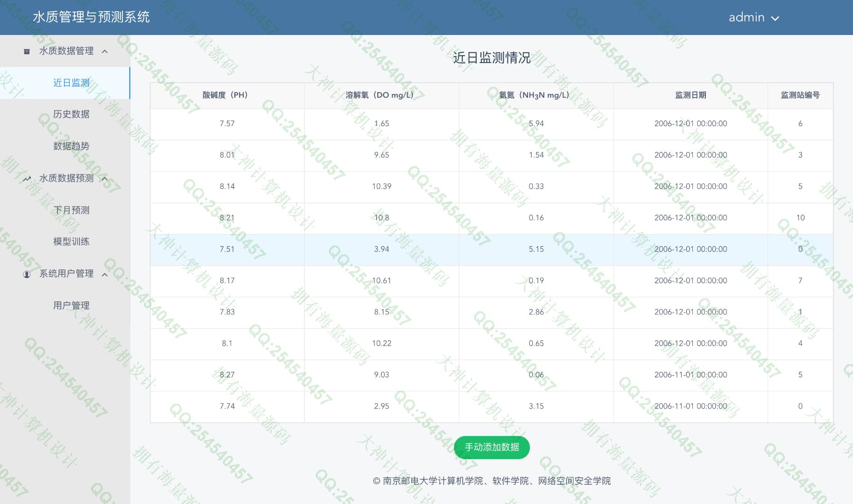853x504 pixels.
Task: Click the 近日监测情况 page heading
Action: (492, 58)
